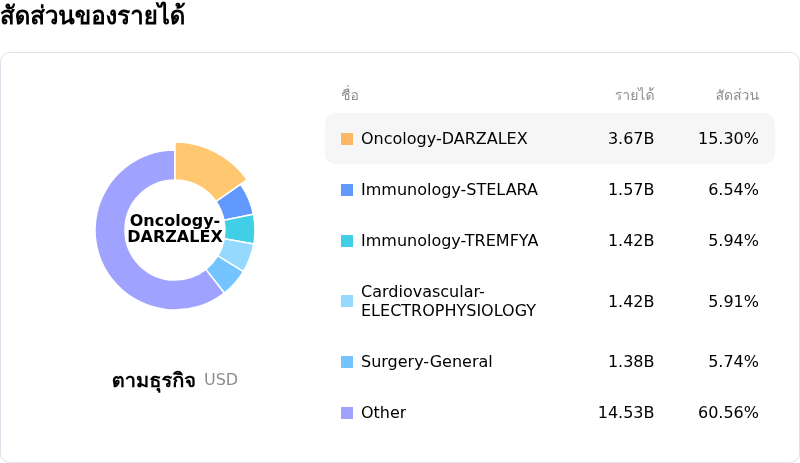
Task: Select the Immunology-STELARA row label
Action: click(449, 190)
